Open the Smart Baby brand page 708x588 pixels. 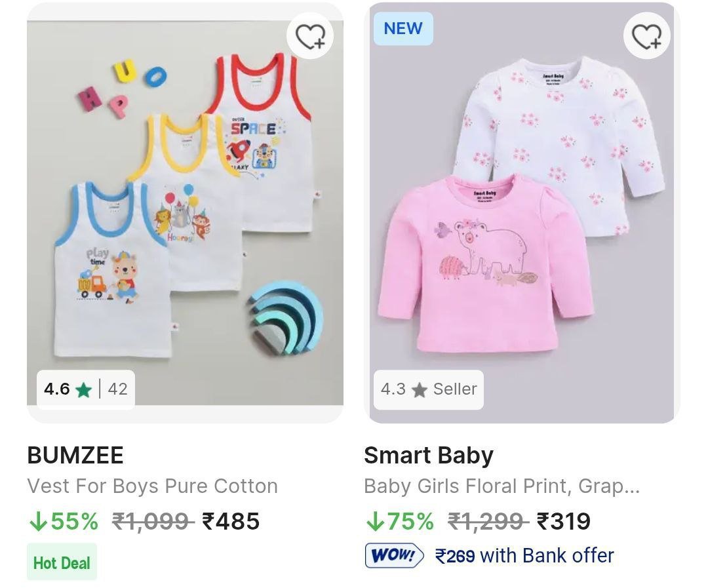[x=429, y=454]
